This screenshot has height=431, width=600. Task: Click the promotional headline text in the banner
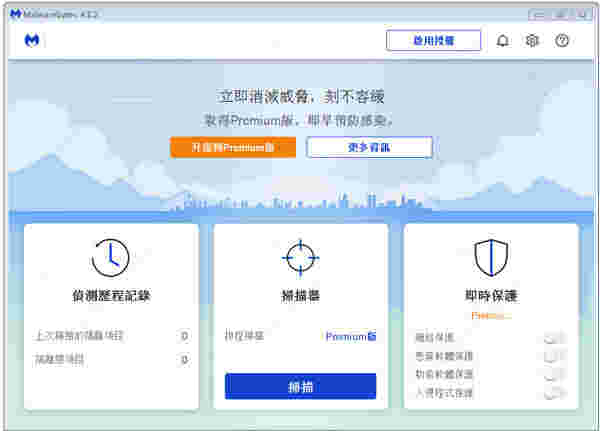[300, 96]
